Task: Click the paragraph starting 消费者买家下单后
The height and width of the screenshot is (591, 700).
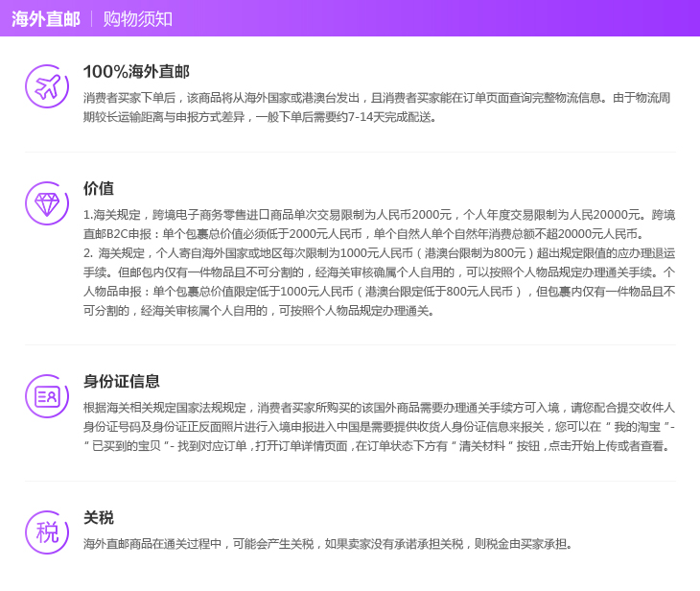Action: tap(377, 107)
